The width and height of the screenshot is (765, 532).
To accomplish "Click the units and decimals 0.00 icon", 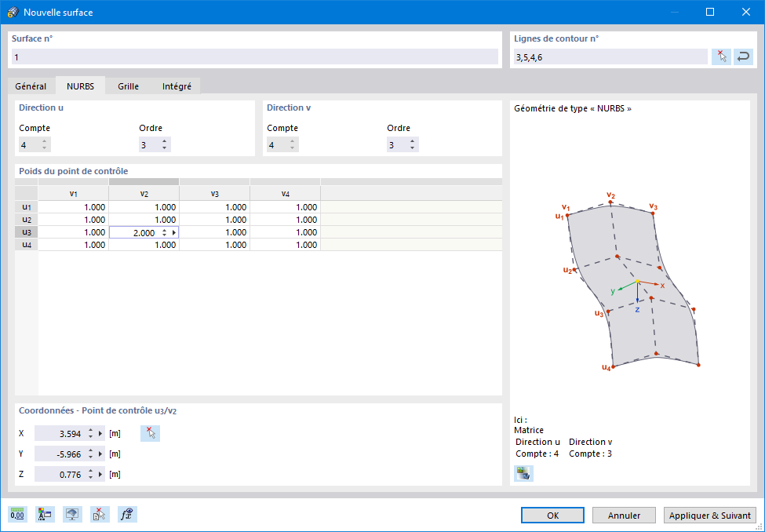I will 17,515.
